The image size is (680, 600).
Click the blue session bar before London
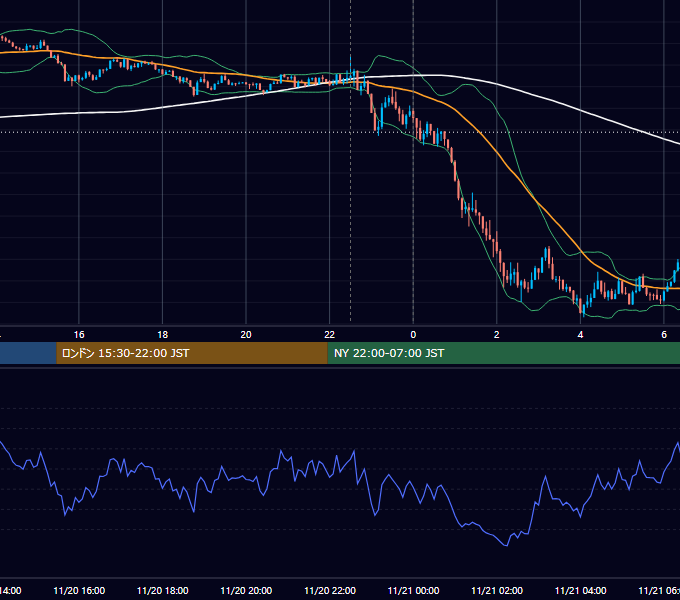pyautogui.click(x=28, y=353)
